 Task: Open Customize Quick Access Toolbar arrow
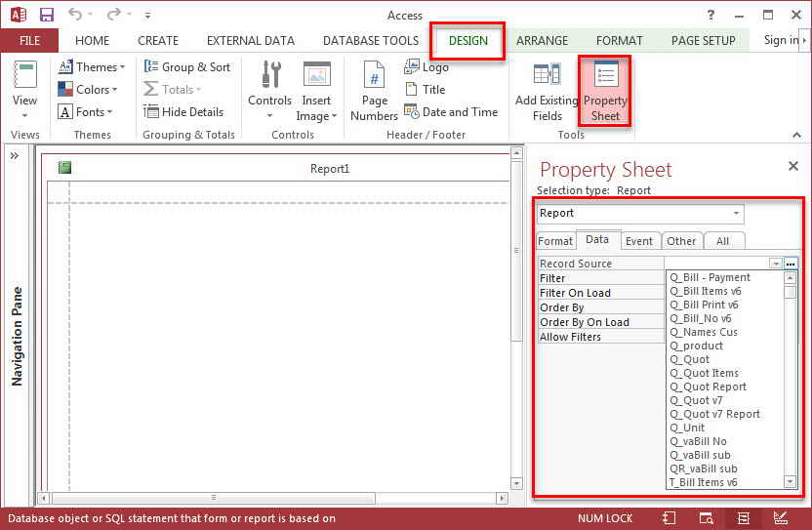(x=147, y=16)
